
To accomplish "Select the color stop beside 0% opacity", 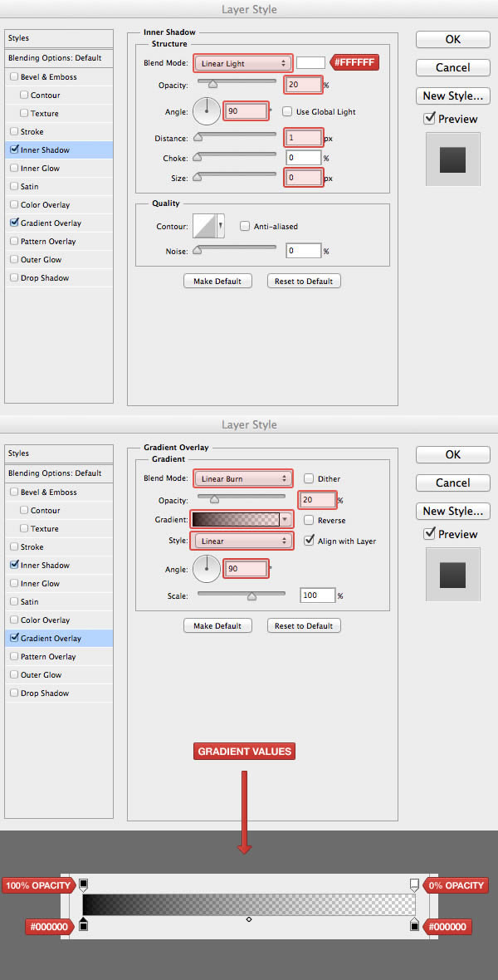I will [414, 924].
